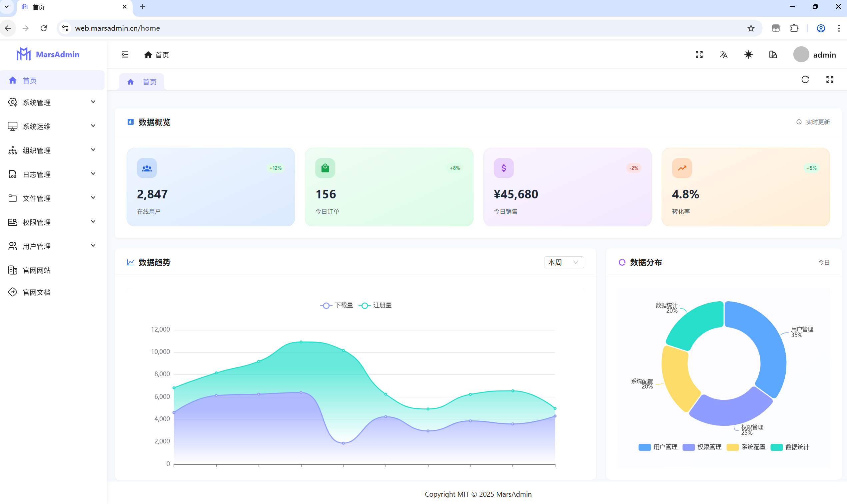The width and height of the screenshot is (847, 504).
Task: Open the language translation switcher
Action: (x=724, y=55)
